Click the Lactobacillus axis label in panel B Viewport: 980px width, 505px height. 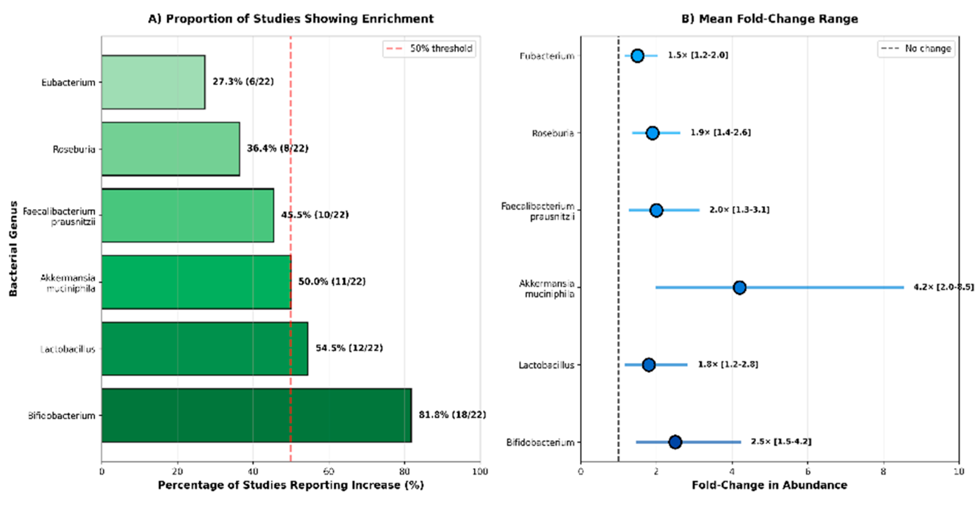(x=546, y=365)
